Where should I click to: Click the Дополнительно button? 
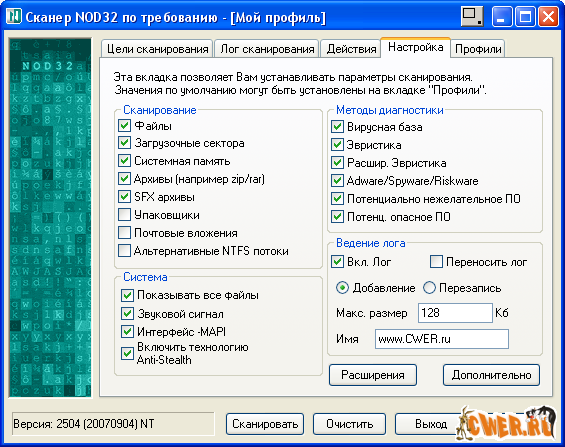coord(491,375)
